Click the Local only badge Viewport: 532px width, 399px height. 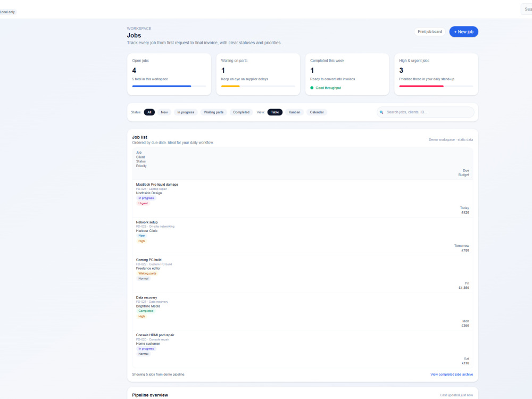(x=7, y=12)
